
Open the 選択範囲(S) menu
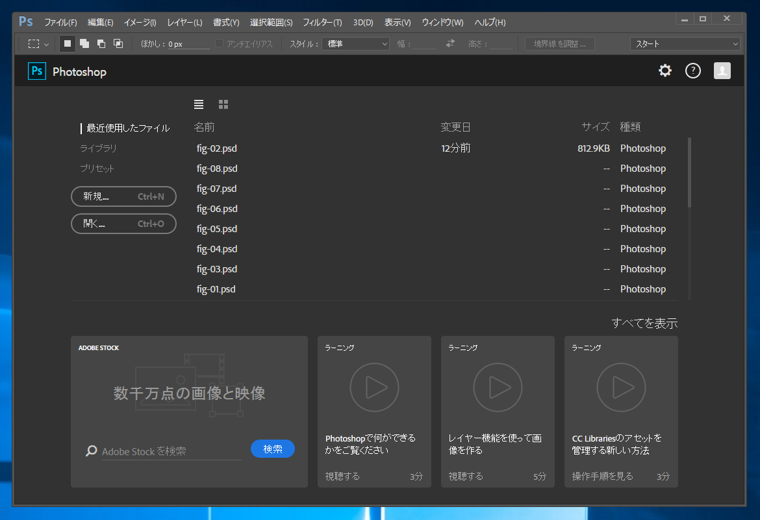point(271,22)
